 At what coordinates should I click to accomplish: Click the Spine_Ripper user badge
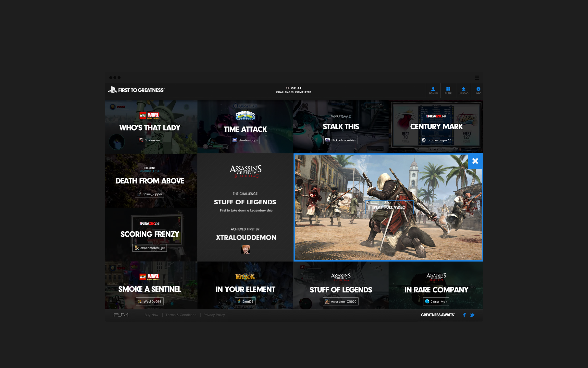pyautogui.click(x=149, y=194)
